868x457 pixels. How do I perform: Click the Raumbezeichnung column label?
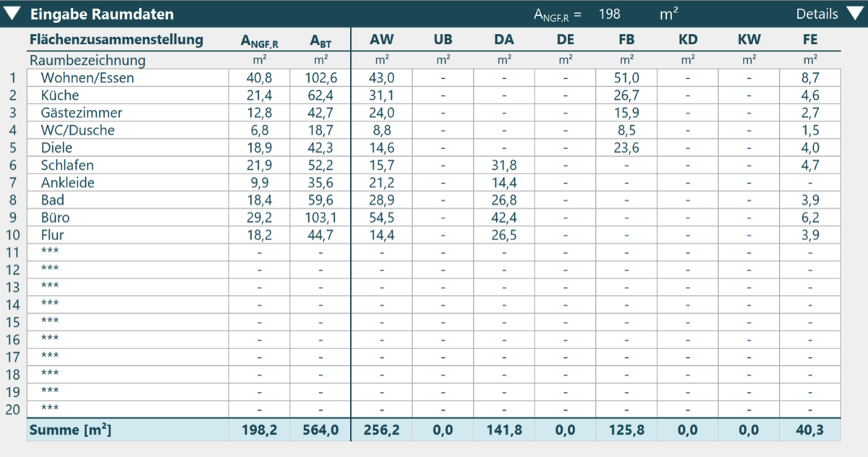[x=88, y=60]
